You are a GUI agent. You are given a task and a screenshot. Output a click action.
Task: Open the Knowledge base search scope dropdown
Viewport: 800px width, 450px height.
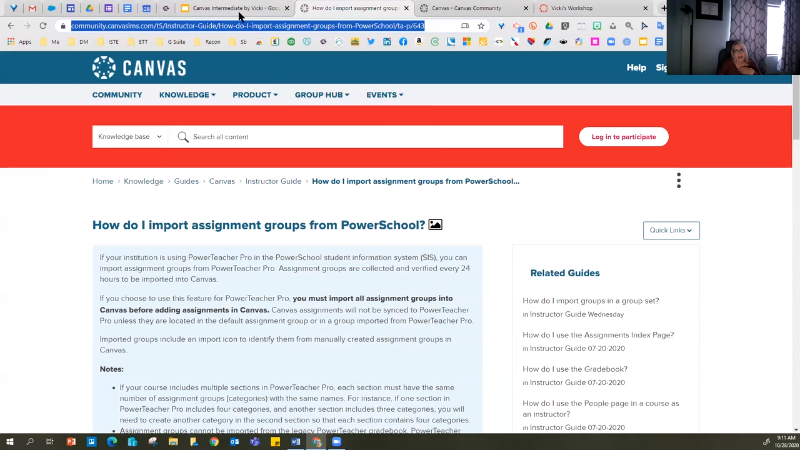tap(130, 137)
